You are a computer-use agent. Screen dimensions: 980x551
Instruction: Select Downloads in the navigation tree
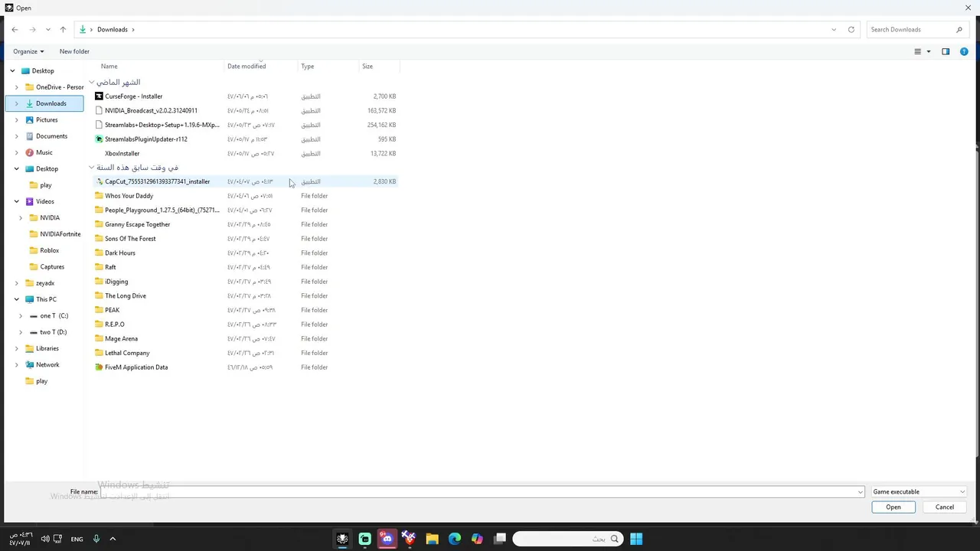click(x=44, y=103)
